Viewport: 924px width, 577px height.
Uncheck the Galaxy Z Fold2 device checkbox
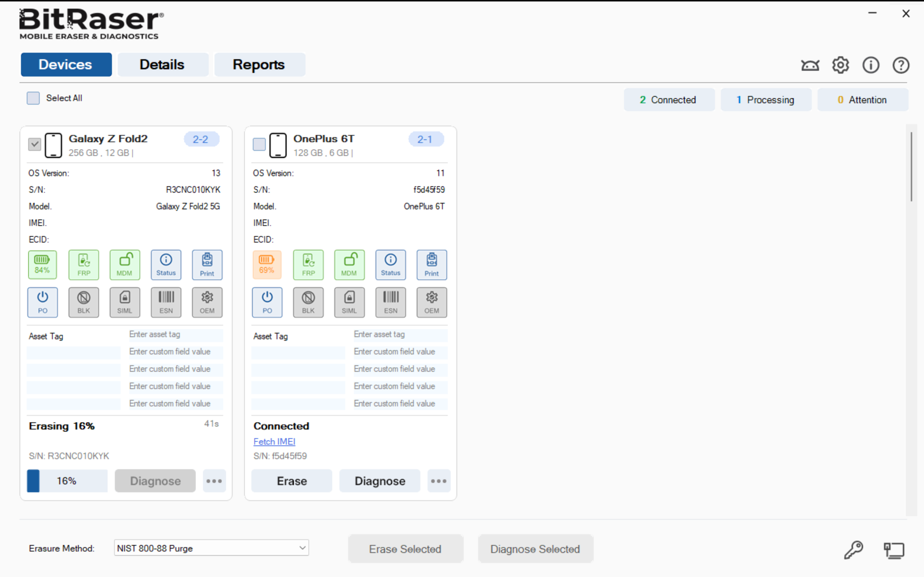[x=35, y=144]
